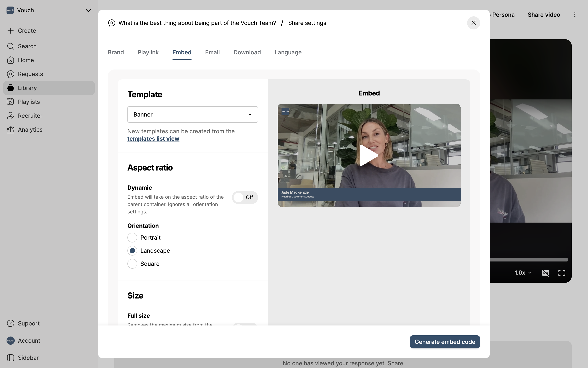This screenshot has height=368, width=588.
Task: Click the Share settings breadcrumb
Action: 307,23
